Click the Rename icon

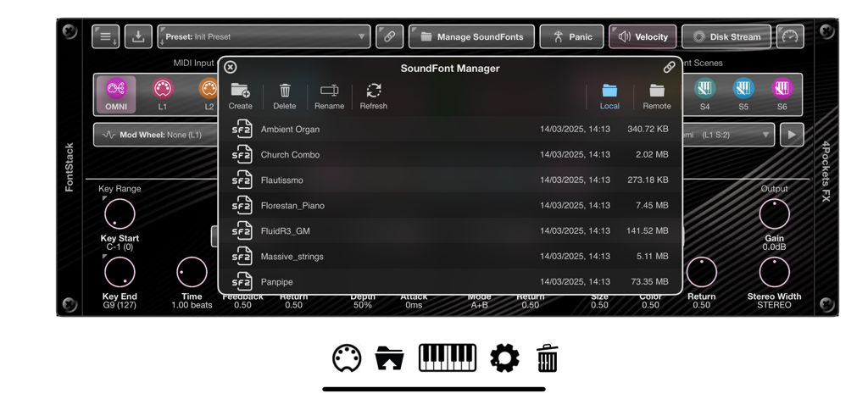coord(330,97)
